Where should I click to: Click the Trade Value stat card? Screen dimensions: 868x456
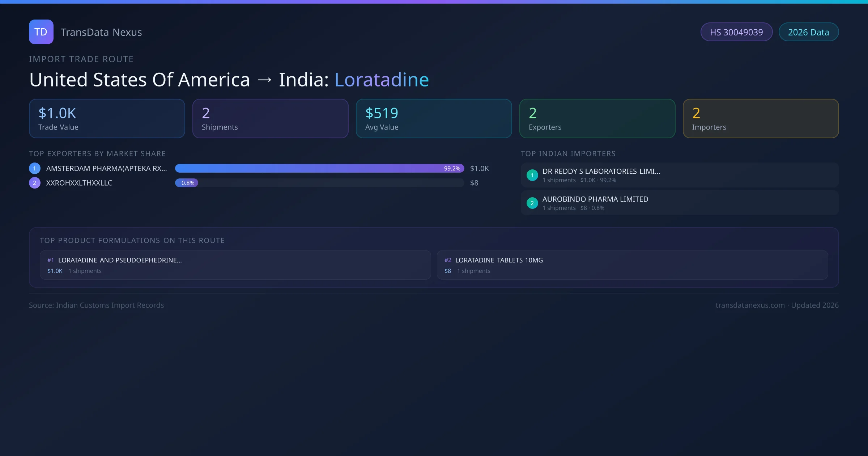click(107, 118)
